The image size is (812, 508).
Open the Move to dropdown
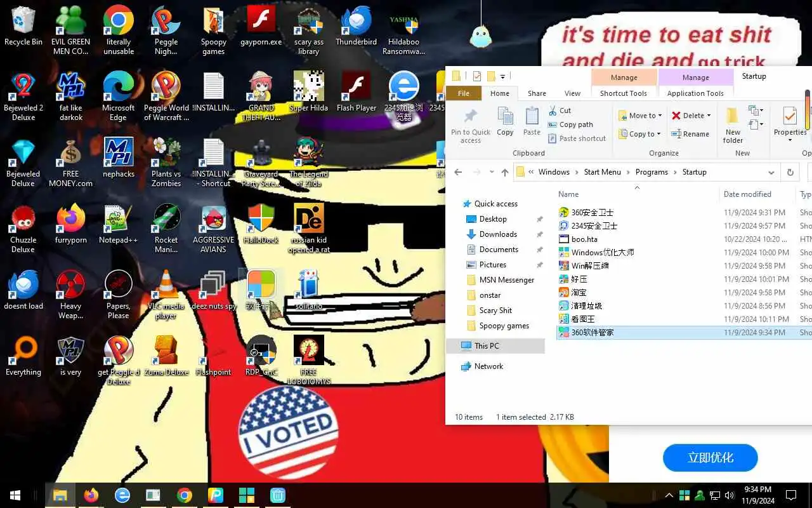click(x=639, y=116)
